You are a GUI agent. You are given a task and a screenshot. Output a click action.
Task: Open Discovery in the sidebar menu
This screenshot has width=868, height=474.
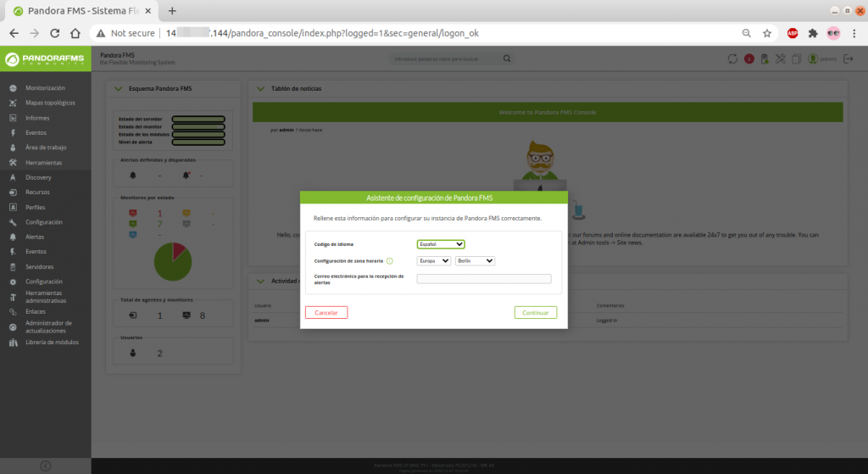(x=38, y=177)
